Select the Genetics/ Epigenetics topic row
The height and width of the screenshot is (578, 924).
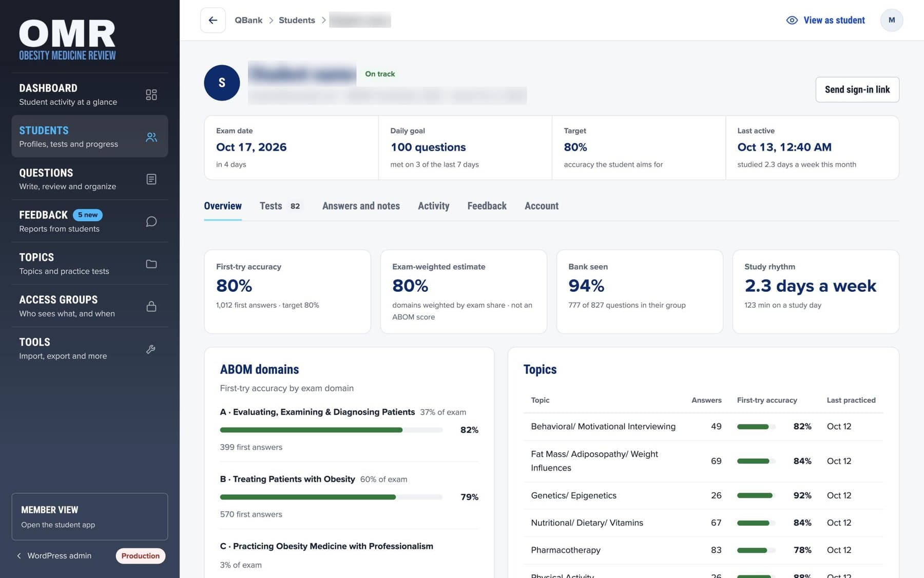[703, 495]
